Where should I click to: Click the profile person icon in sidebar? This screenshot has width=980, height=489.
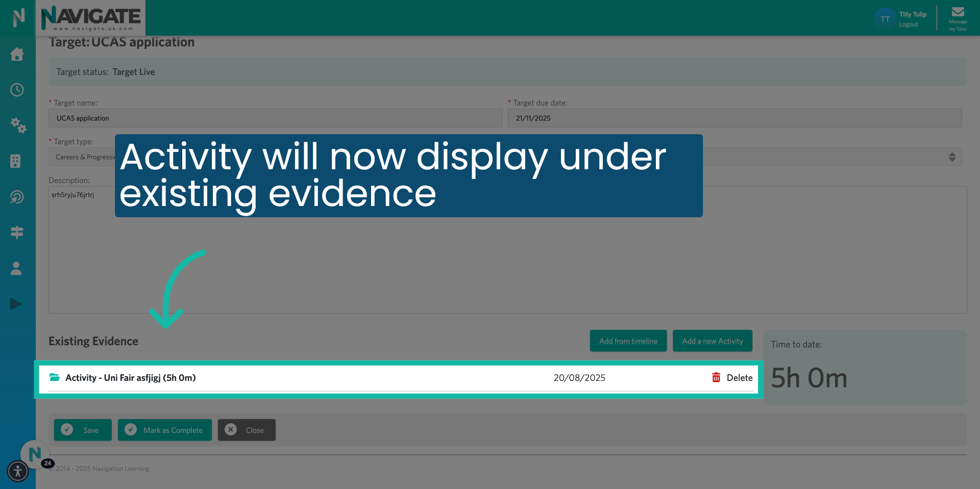17,269
